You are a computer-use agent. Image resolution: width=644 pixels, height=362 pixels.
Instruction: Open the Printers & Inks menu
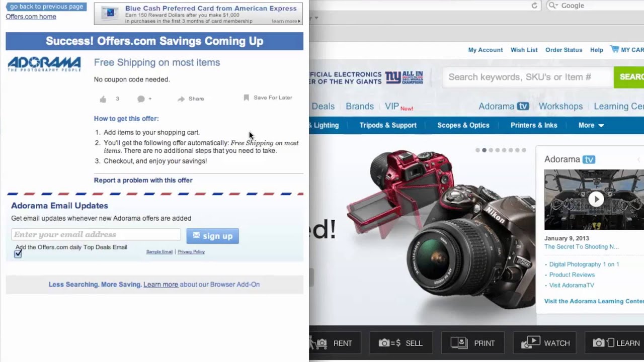coord(534,125)
